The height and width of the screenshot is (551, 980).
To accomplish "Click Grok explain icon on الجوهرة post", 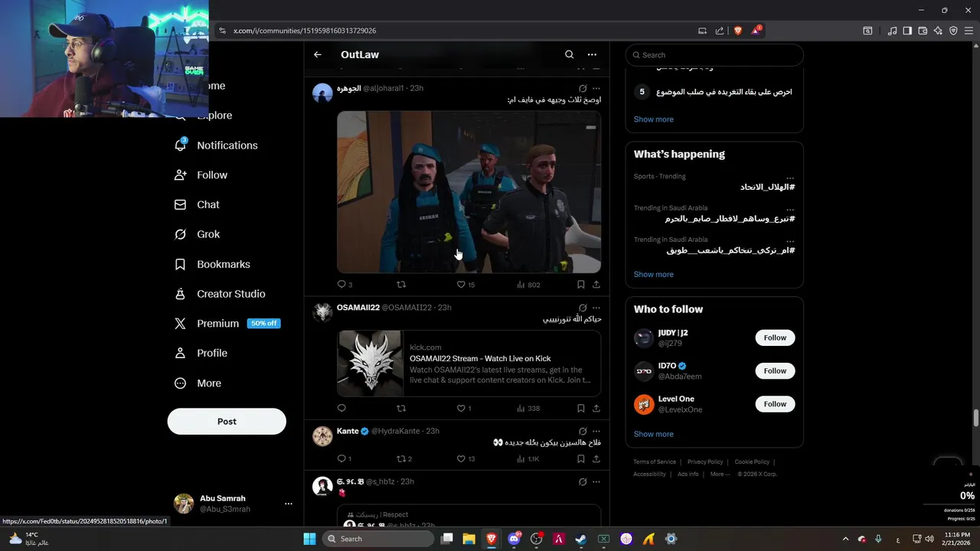I will pyautogui.click(x=583, y=88).
